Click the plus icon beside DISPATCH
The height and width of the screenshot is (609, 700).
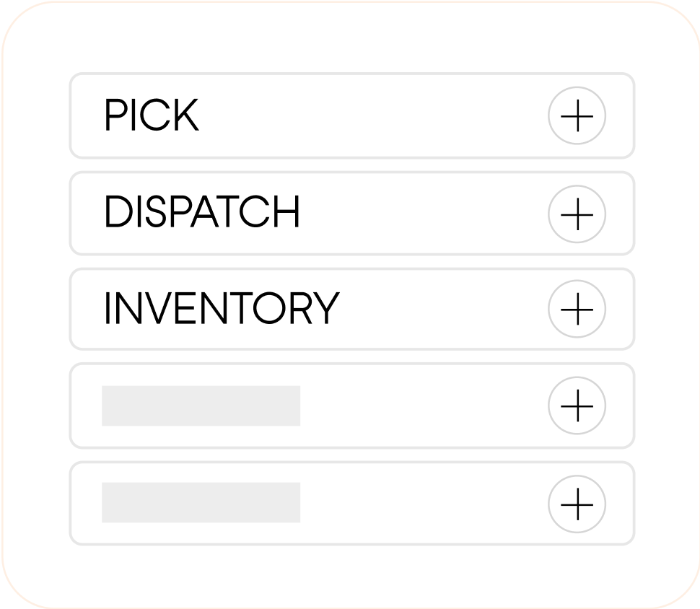pyautogui.click(x=577, y=213)
